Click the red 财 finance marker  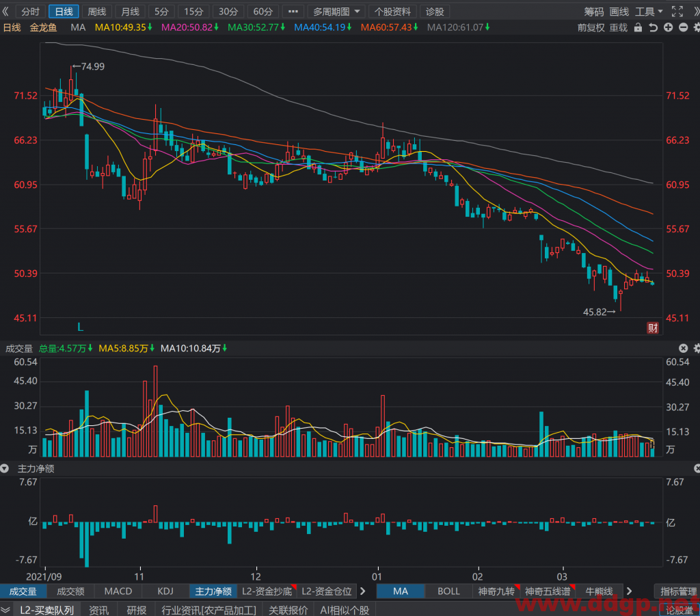[653, 328]
